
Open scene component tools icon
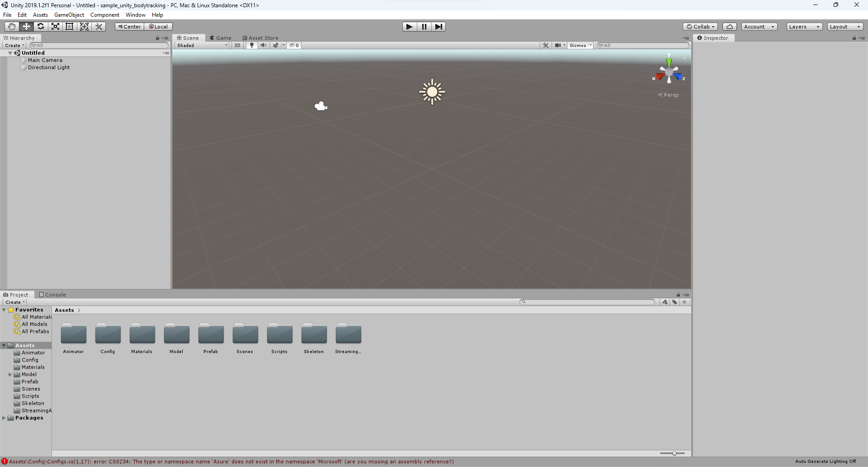pyautogui.click(x=546, y=45)
